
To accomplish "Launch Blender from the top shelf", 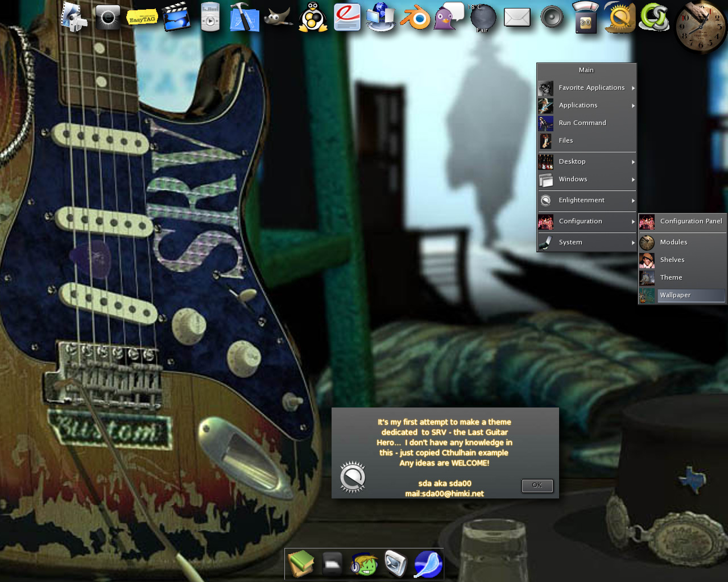I will pos(415,18).
